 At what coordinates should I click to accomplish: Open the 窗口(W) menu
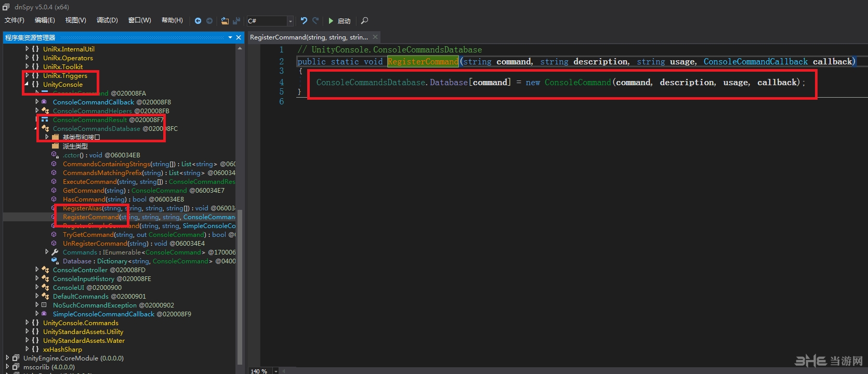139,20
